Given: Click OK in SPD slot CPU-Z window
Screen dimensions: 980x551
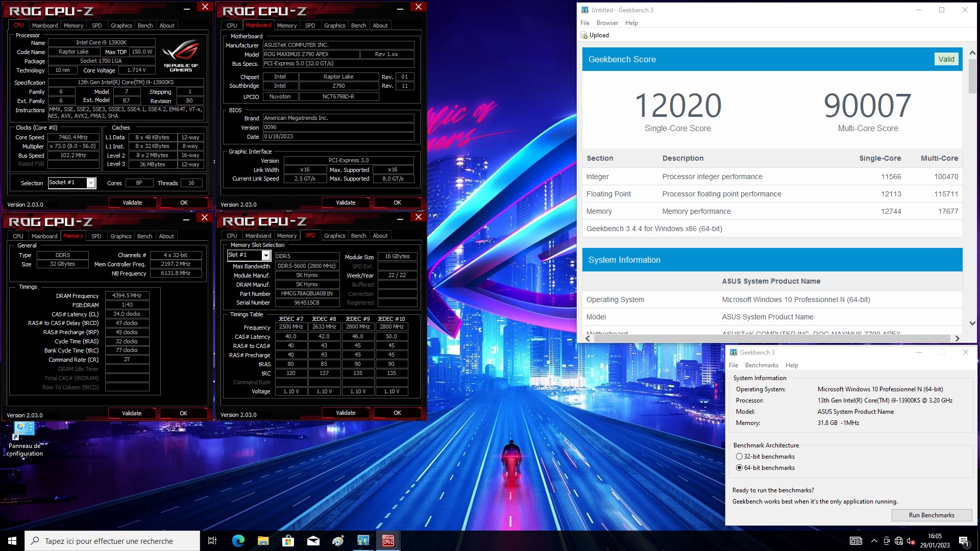Looking at the screenshot, I should (398, 413).
